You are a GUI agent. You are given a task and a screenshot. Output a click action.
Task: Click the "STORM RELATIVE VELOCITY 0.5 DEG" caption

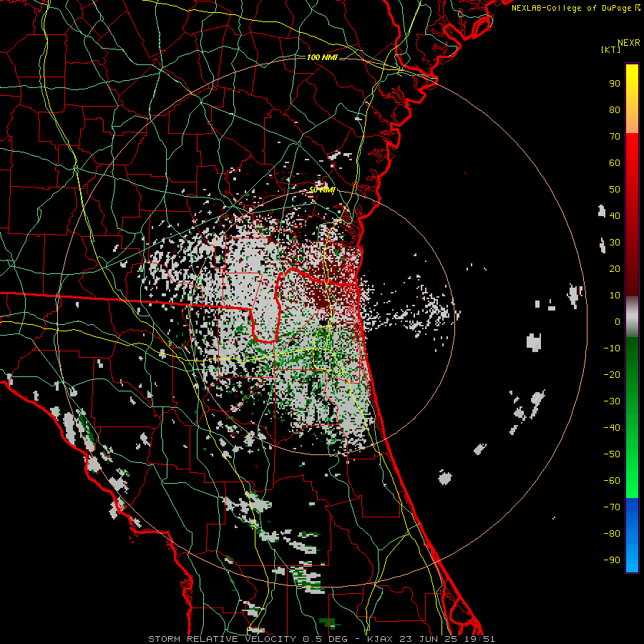click(x=248, y=639)
